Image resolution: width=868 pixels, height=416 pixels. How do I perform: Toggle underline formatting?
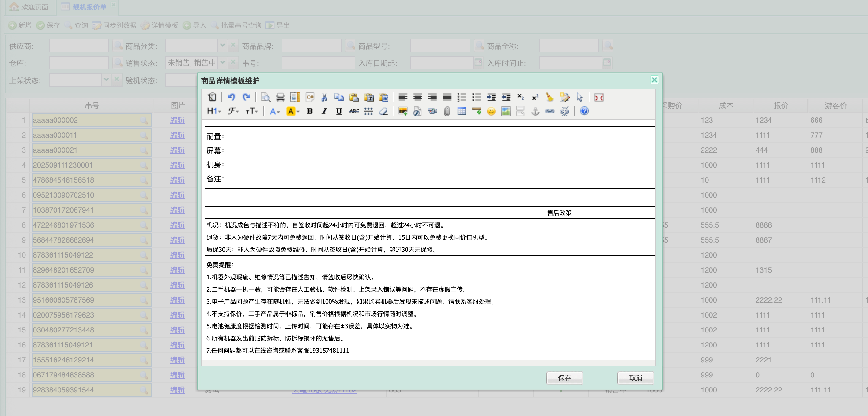[339, 111]
